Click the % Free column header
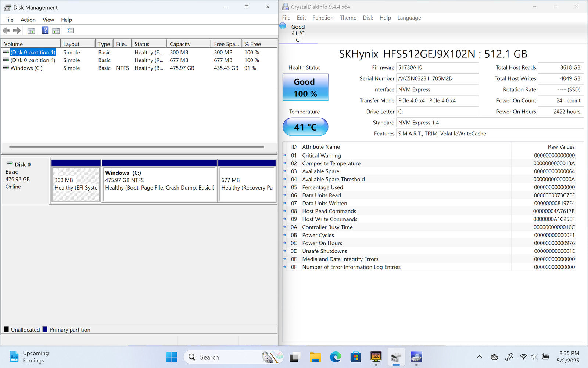The width and height of the screenshot is (588, 368). 259,44
